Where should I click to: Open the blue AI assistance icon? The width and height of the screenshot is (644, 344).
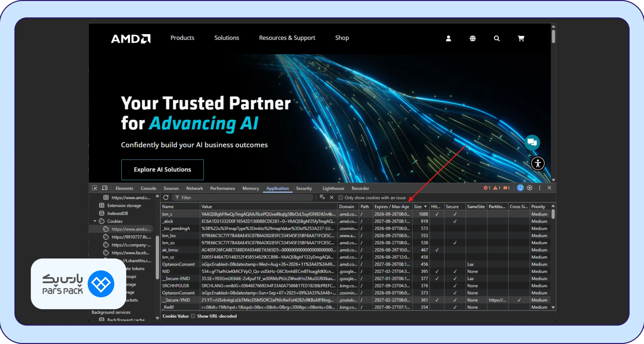(x=520, y=188)
